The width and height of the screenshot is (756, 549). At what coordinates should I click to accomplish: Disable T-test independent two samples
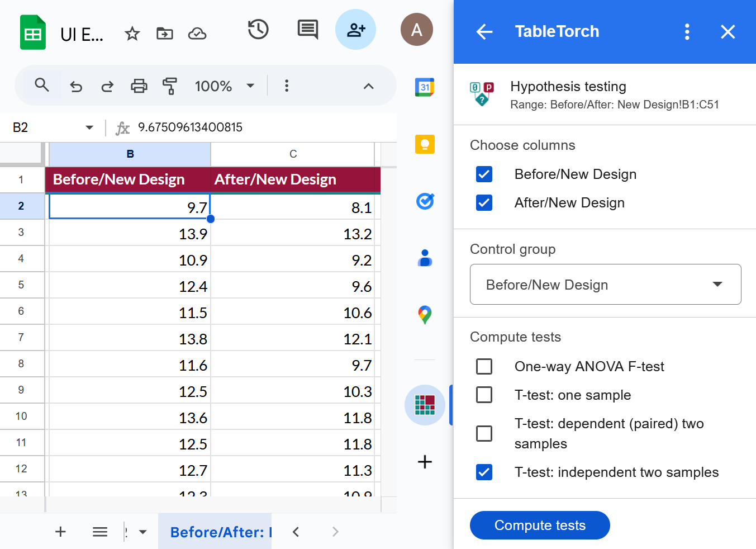tap(484, 472)
